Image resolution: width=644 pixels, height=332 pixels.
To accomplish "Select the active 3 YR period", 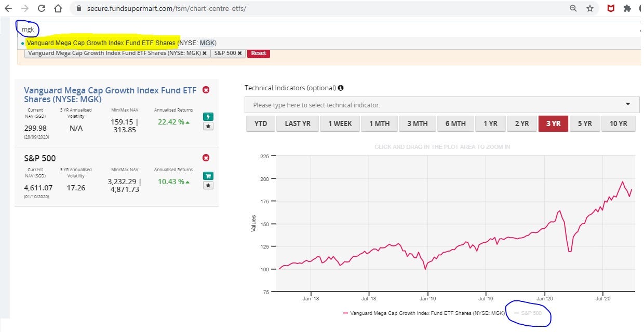I will (x=553, y=123).
